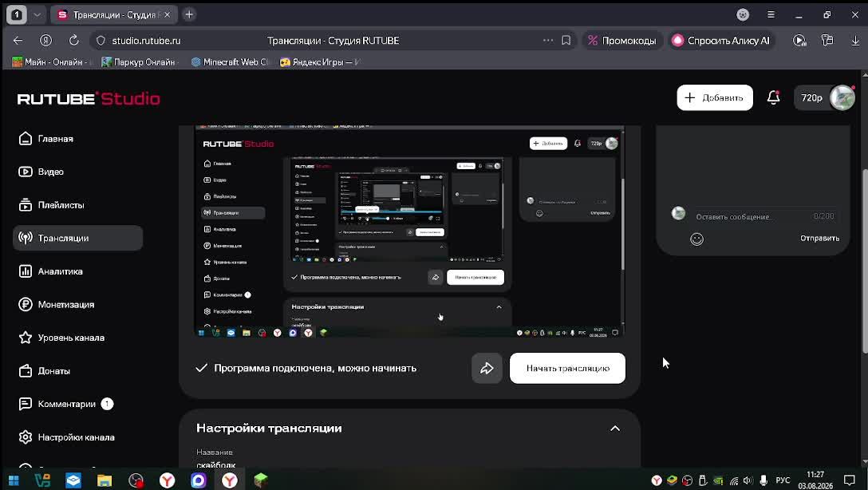868x490 pixels.
Task: Click the page vertical scrollbar
Action: (865, 260)
